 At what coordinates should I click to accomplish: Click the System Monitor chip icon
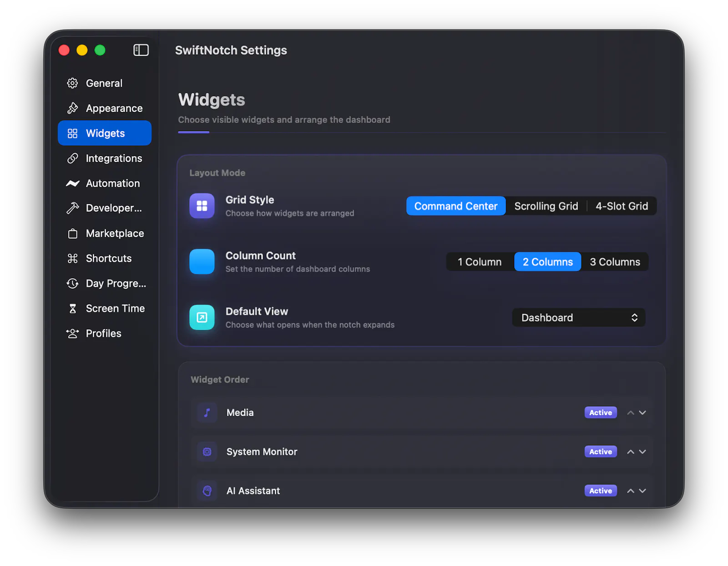pos(207,452)
